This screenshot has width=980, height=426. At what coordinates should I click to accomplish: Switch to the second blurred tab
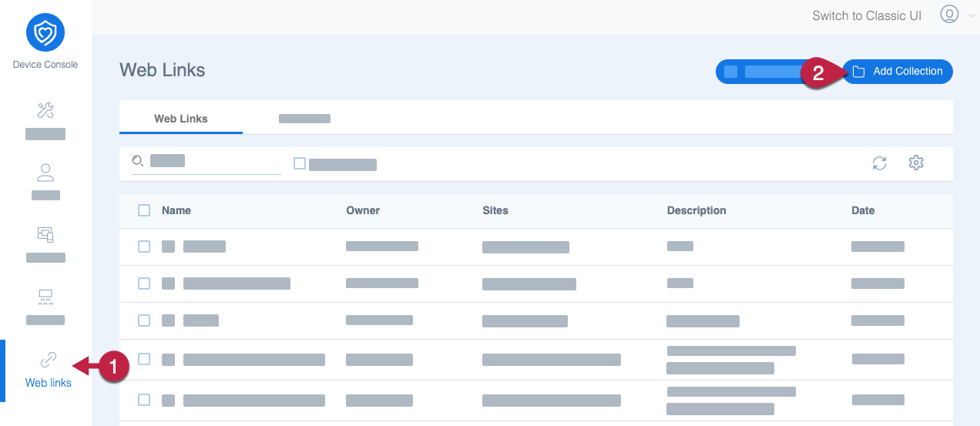pyautogui.click(x=304, y=119)
